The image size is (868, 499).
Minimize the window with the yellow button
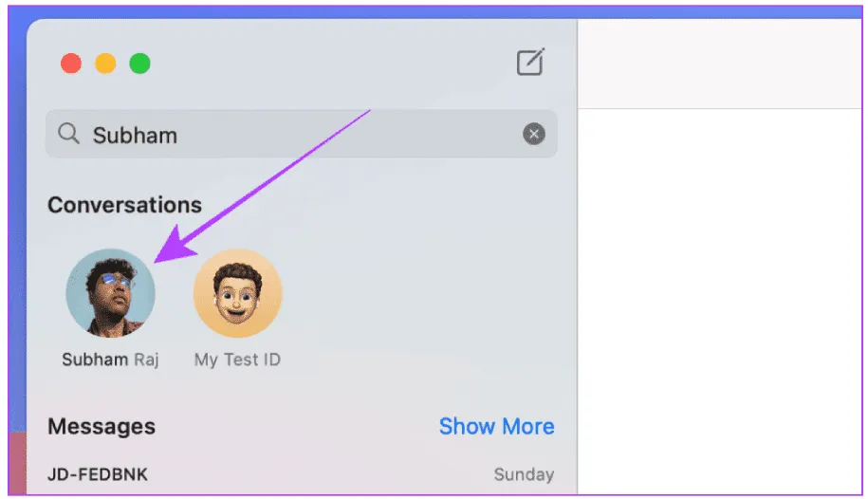click(x=105, y=64)
